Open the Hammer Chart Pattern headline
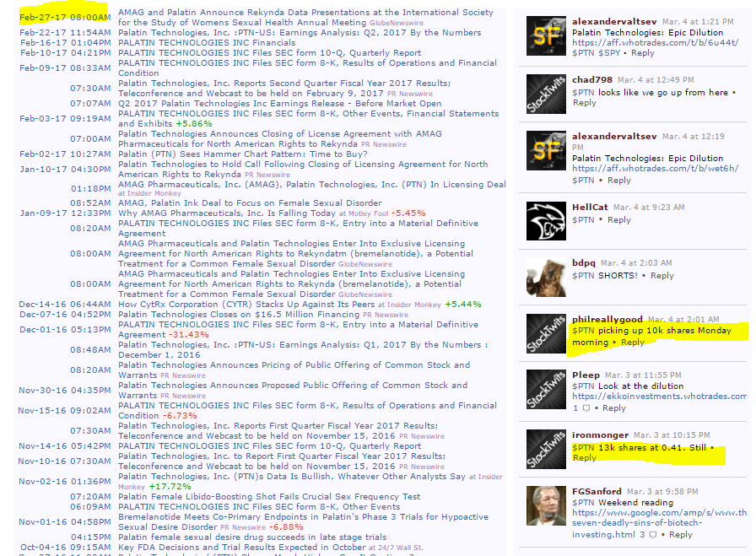This screenshot has height=556, width=756. [242, 154]
